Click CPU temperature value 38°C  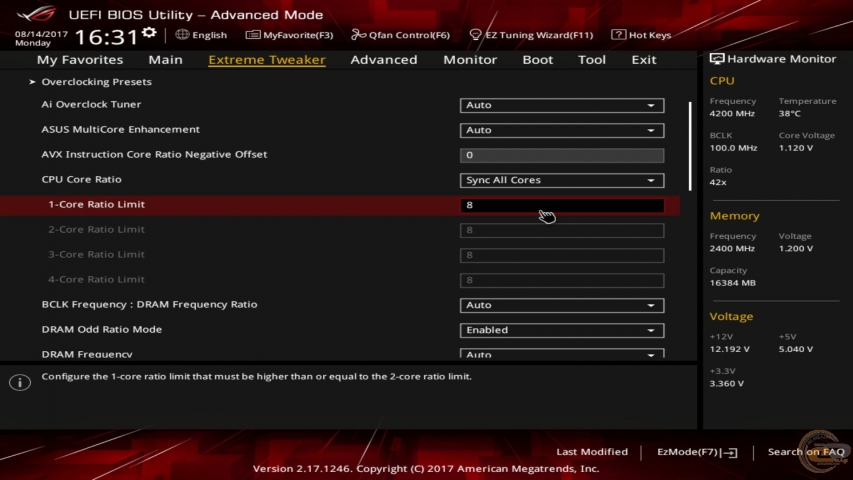pyautogui.click(x=789, y=114)
